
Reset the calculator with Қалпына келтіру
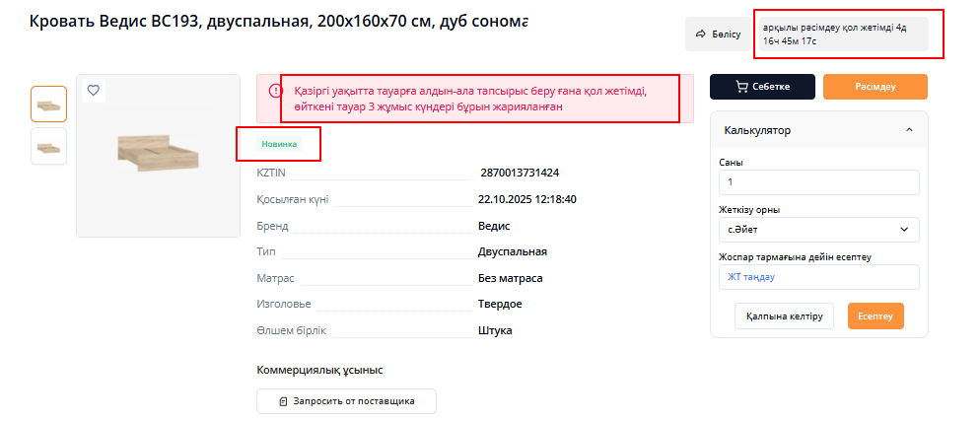coord(784,316)
